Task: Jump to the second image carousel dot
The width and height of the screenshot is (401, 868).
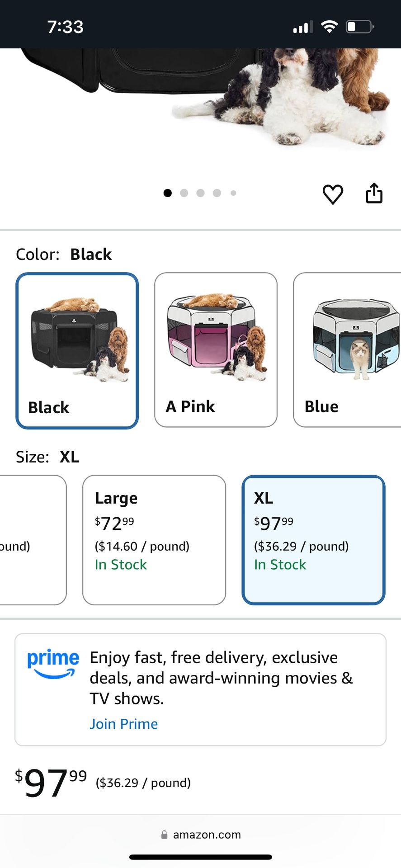Action: tap(184, 193)
